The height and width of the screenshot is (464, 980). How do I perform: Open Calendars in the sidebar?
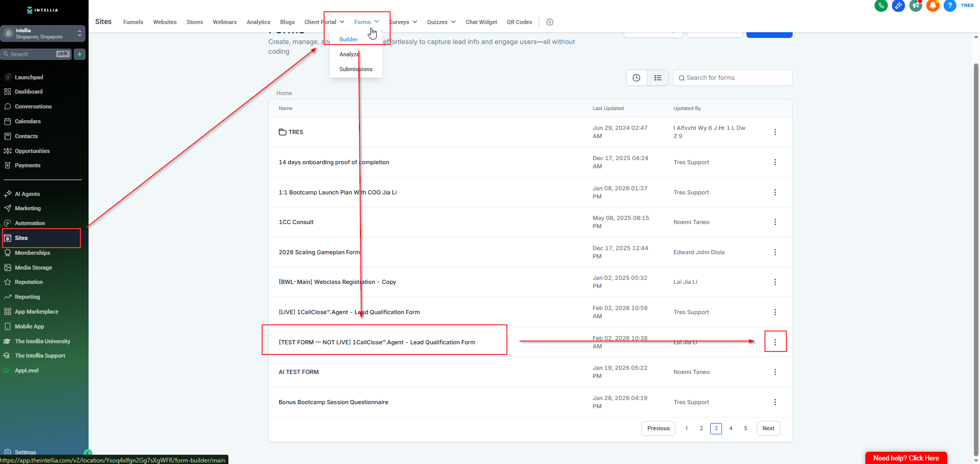point(28,121)
